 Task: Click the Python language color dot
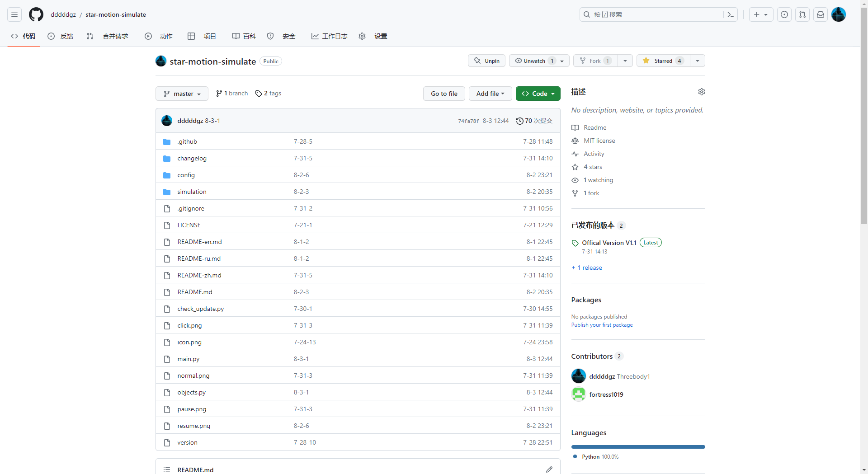point(575,456)
